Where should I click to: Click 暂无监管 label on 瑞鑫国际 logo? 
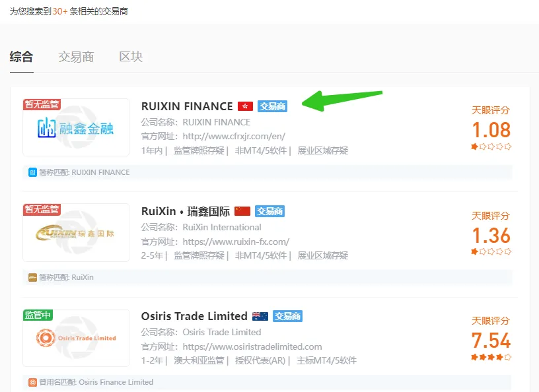pyautogui.click(x=42, y=209)
